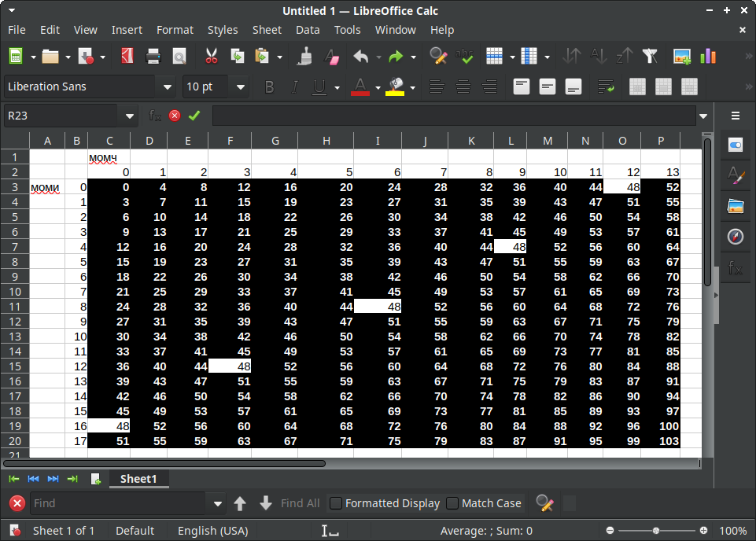Open Background Color dropdown arrow
The image size is (756, 541).
point(413,88)
